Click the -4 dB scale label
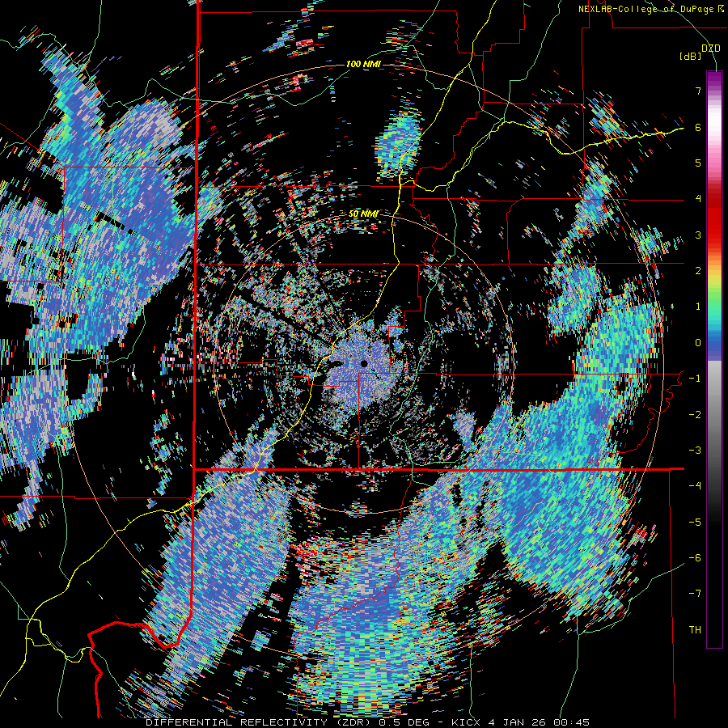Viewport: 728px width, 728px height. tap(695, 486)
